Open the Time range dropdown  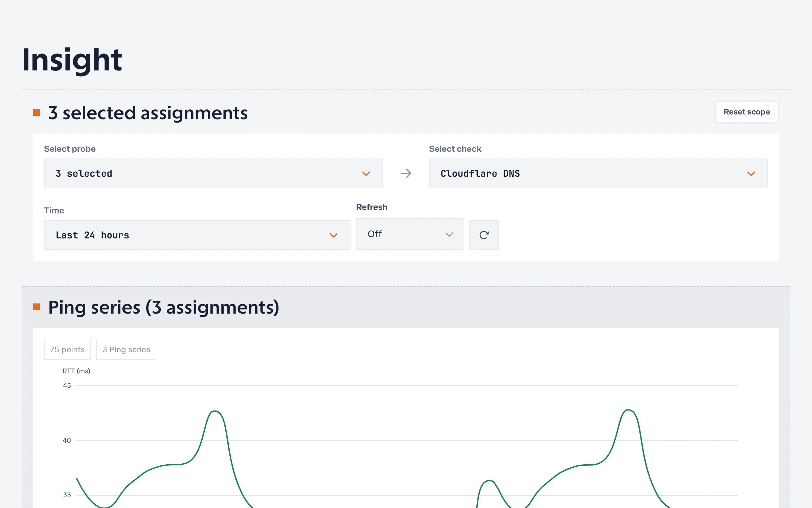coord(197,235)
